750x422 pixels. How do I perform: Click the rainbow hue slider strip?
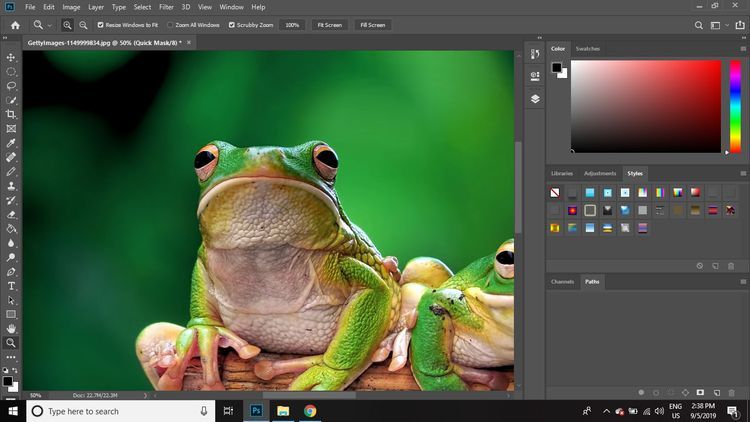click(x=735, y=106)
